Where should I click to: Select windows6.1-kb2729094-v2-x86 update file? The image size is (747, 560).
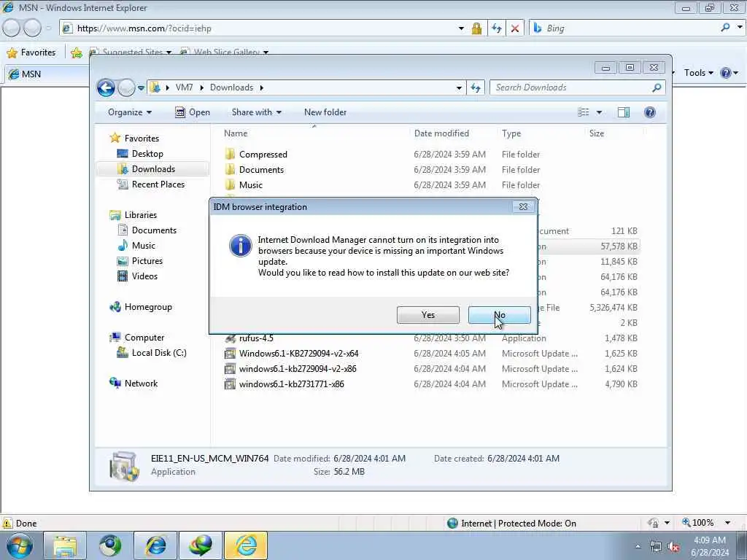(x=298, y=368)
